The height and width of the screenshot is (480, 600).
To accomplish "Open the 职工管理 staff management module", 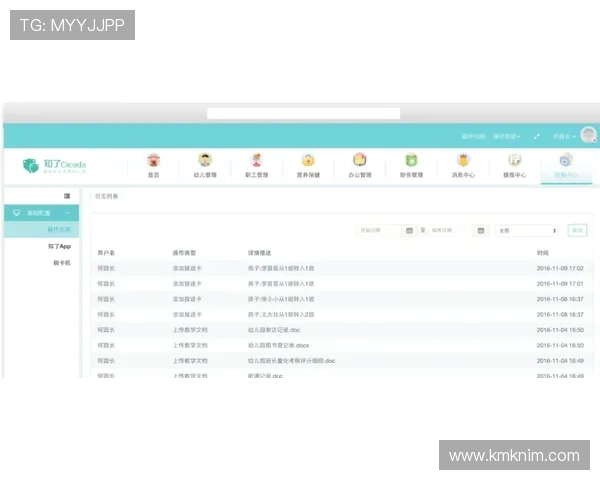I will coord(256,165).
